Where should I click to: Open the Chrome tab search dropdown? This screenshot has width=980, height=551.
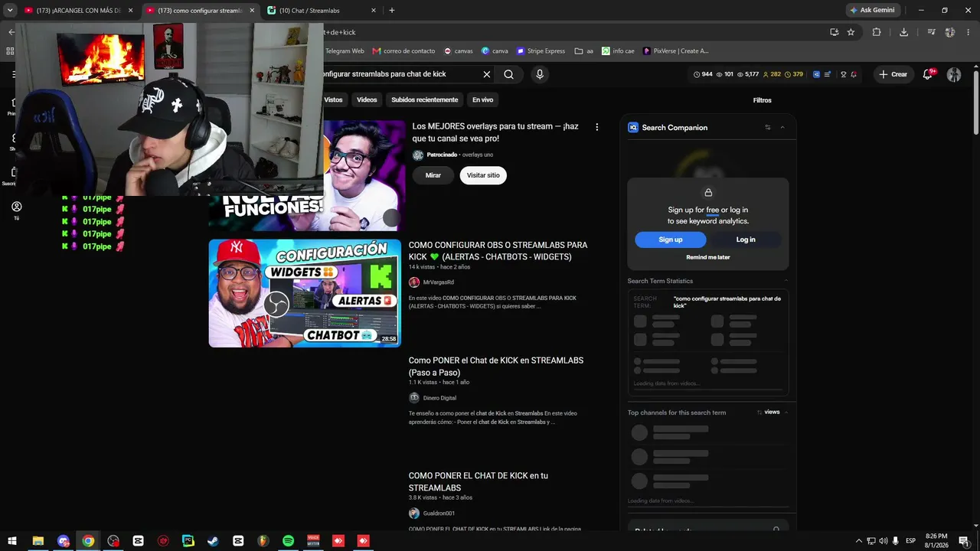[x=10, y=10]
